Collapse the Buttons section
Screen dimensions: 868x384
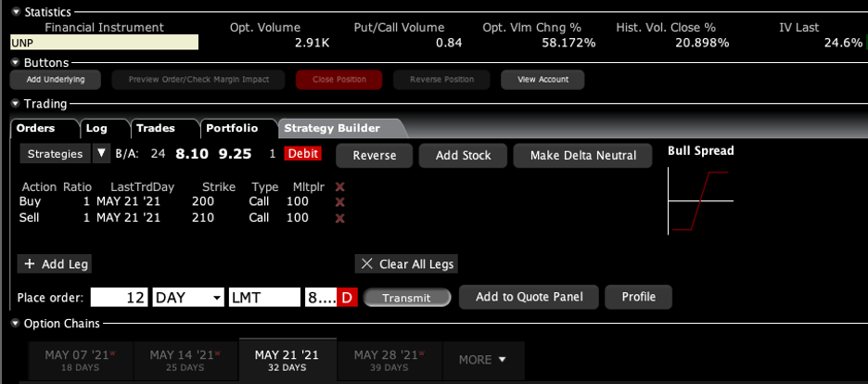pos(16,62)
